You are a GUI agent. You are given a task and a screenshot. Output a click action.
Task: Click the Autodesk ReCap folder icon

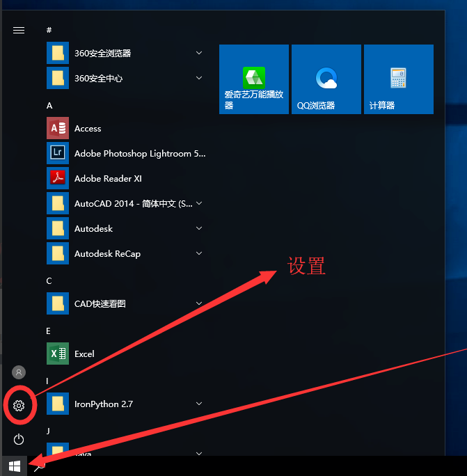tap(58, 253)
